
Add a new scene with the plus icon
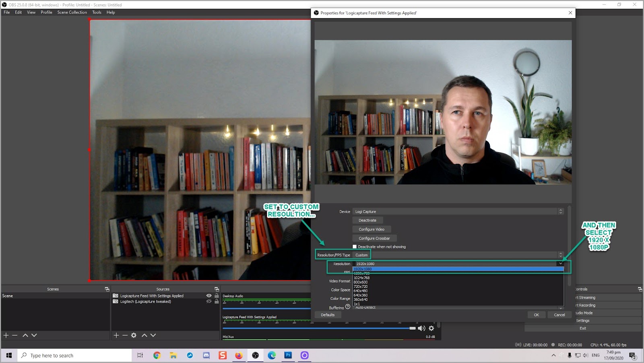6,335
